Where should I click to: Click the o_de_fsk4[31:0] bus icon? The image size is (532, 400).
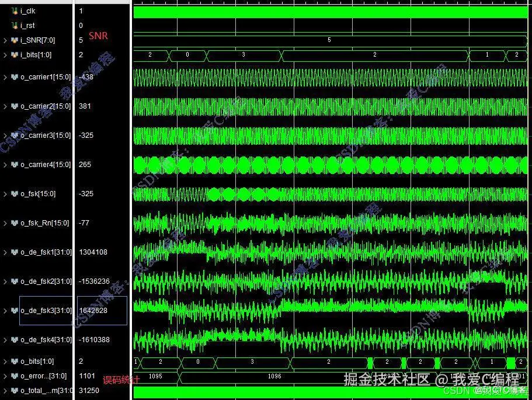click(14, 340)
